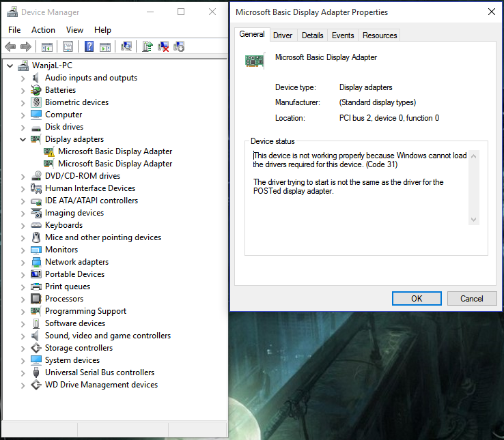Click Scan for hardware changes icon
The image size is (504, 440).
(126, 47)
